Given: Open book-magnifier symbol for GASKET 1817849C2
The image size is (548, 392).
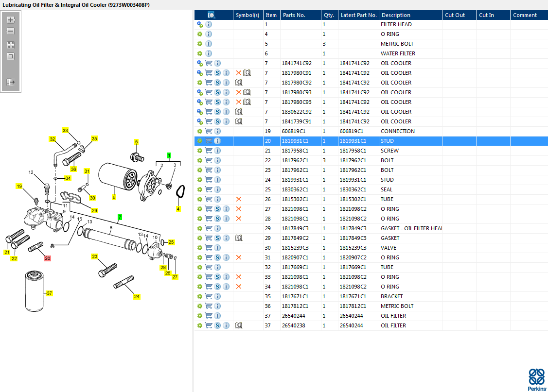Looking at the screenshot, I should 239,238.
